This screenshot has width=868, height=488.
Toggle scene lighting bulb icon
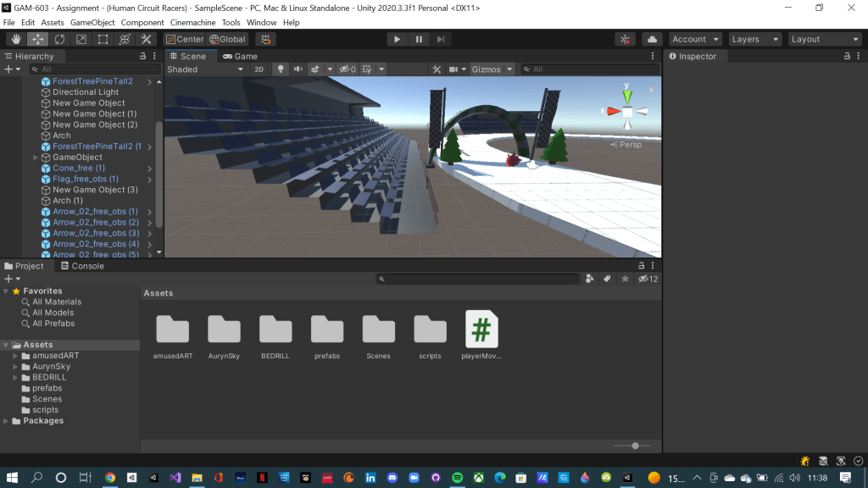tap(281, 69)
